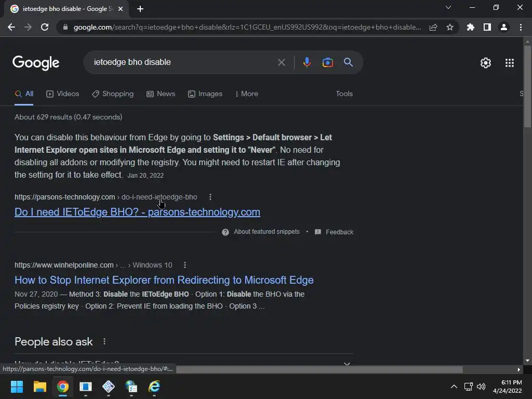The width and height of the screenshot is (532, 399).
Task: Click the address bar URL
Action: tap(247, 27)
